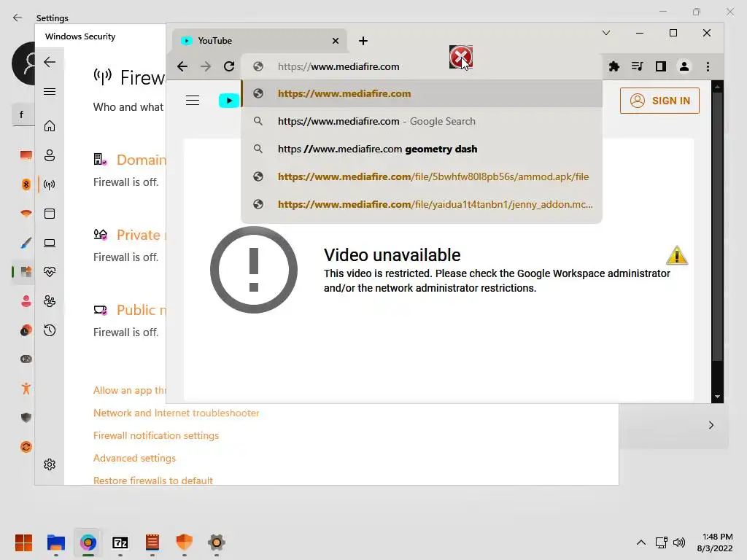Open the Public network firewall link
This screenshot has height=560, width=747.
142,310
